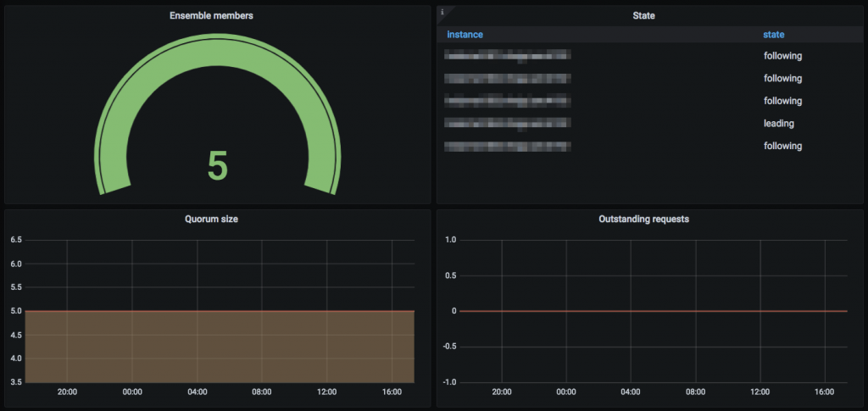Click the red zero line in Outstanding requests
Screen dimensions: 868x411
coord(654,311)
